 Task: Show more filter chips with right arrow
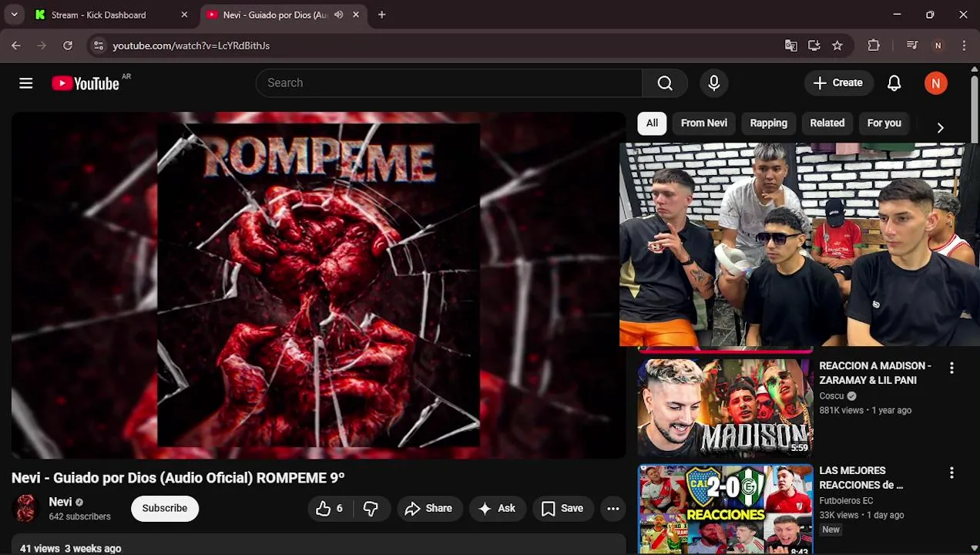[x=940, y=128]
